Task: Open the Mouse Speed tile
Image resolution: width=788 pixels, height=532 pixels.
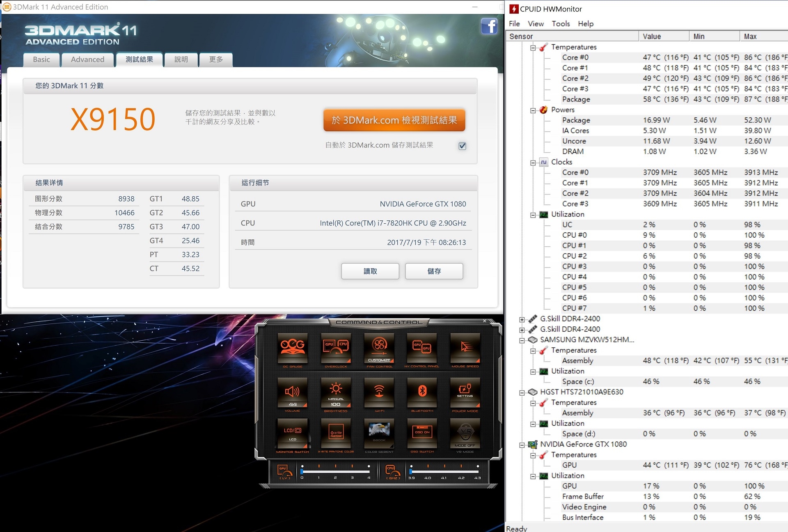Action: (465, 348)
